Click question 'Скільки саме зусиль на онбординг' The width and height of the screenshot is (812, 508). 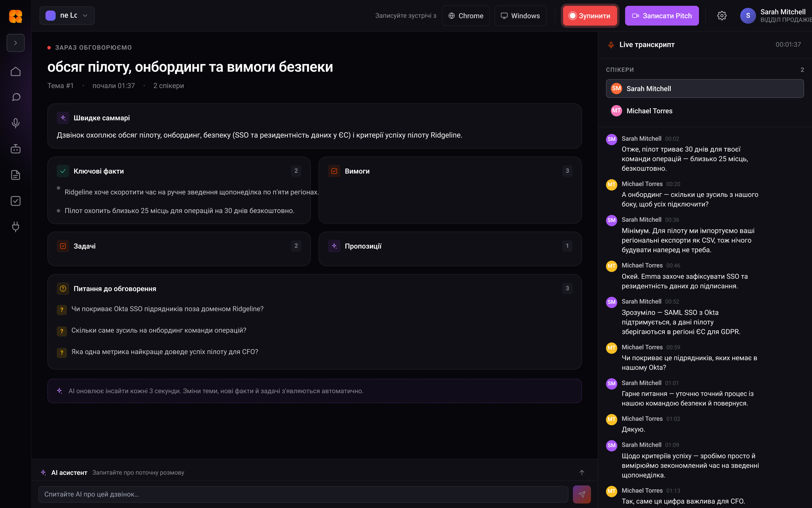[x=159, y=330]
